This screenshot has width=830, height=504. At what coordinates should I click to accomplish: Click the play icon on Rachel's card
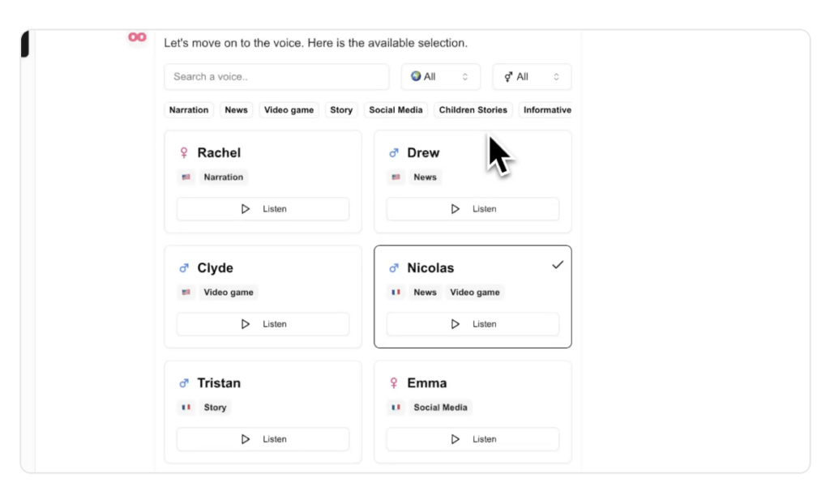(245, 209)
